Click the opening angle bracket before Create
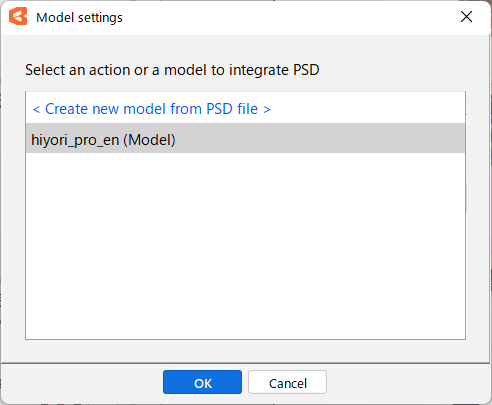492x405 pixels. point(36,109)
